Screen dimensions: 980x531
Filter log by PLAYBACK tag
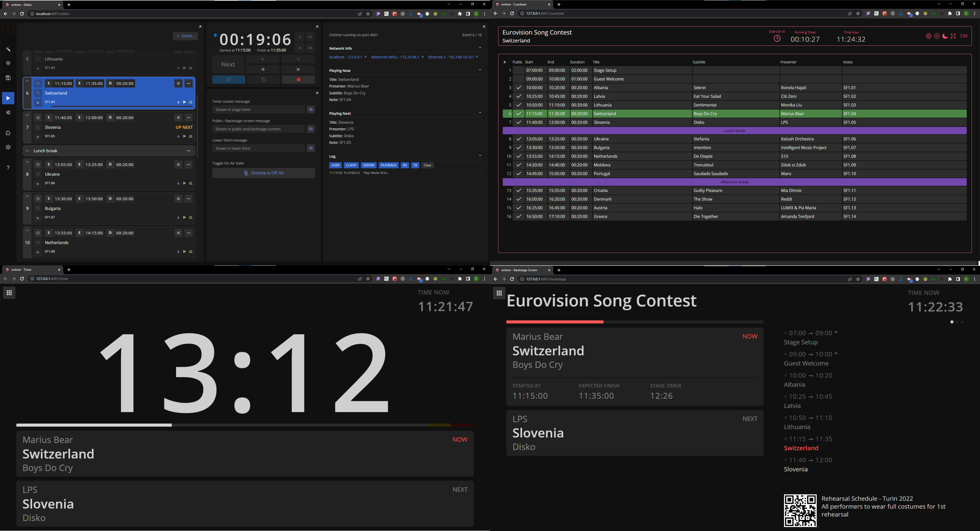tap(388, 165)
